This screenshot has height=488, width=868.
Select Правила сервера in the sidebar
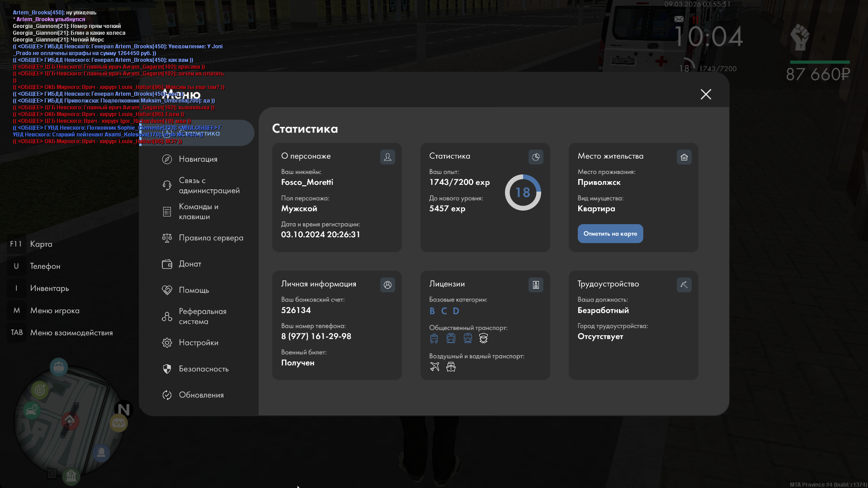point(211,238)
